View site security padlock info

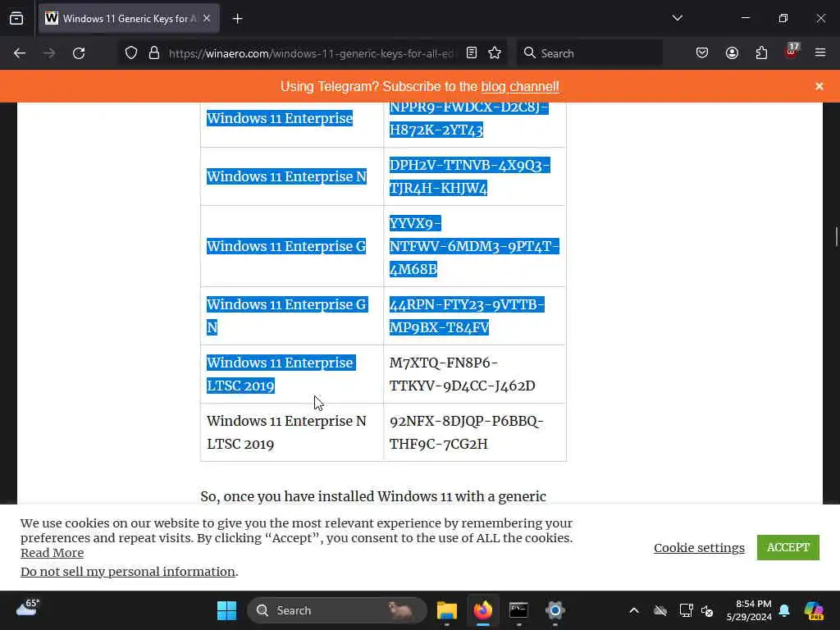(x=154, y=53)
